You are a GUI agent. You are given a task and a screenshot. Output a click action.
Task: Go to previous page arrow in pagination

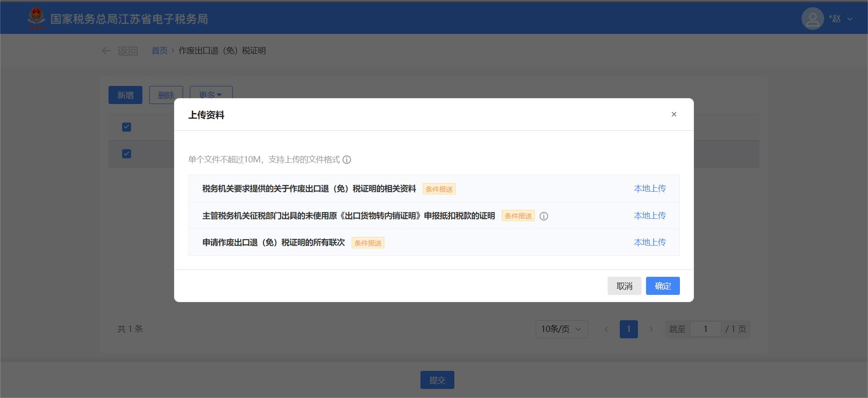[606, 329]
